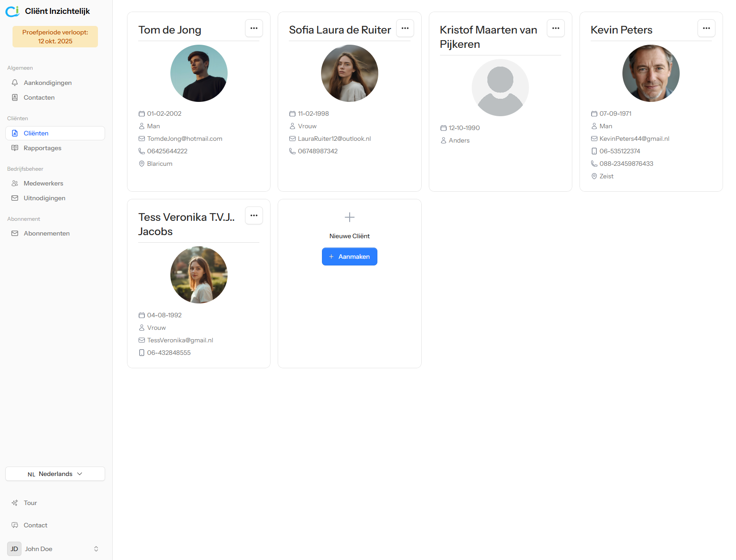The width and height of the screenshot is (736, 560).
Task: Open the Contact menu item
Action: click(x=35, y=525)
